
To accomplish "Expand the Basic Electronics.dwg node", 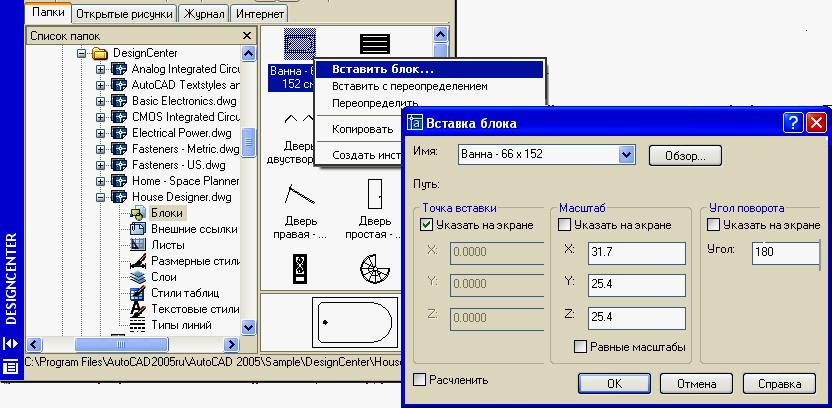I will pyautogui.click(x=100, y=101).
